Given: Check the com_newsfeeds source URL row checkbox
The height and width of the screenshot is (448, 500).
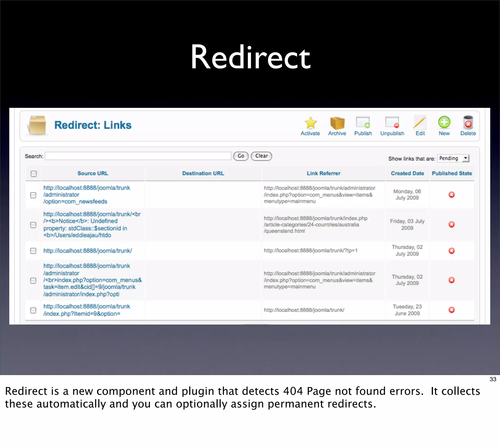Looking at the screenshot, I should coord(33,195).
